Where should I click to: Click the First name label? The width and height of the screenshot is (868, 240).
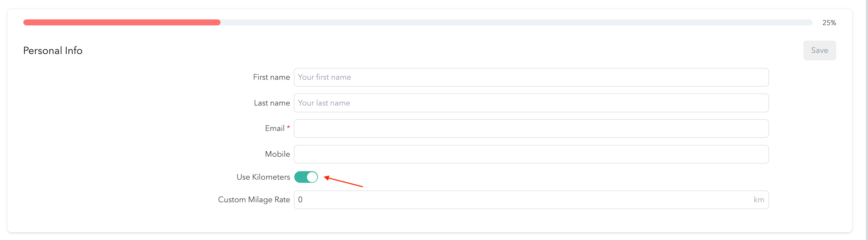(271, 77)
